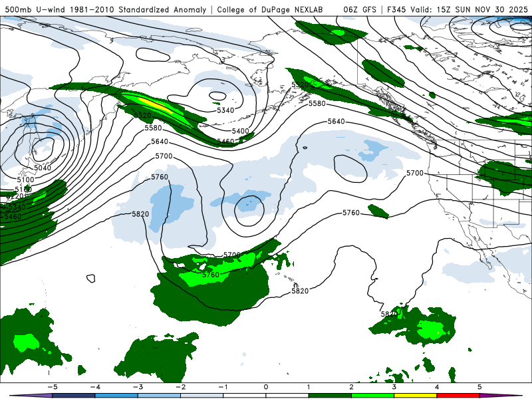Viewport: 532px width, 399px height.
Task: Click the '5340' label inside the central closed low
Action: pos(225,110)
